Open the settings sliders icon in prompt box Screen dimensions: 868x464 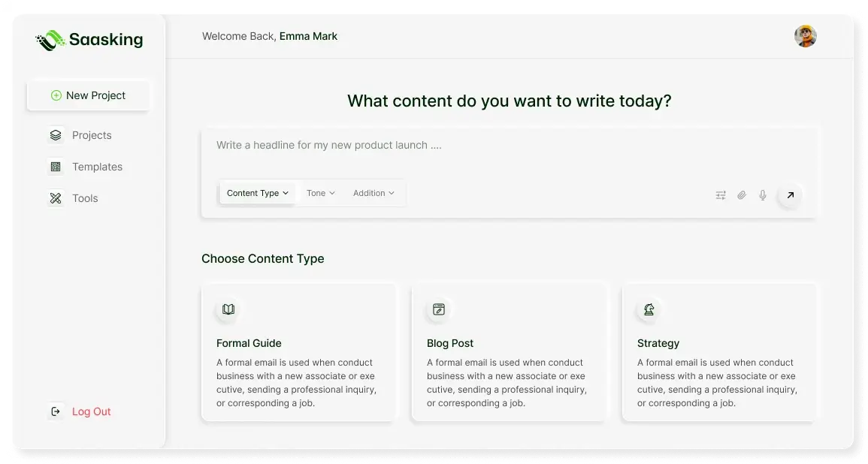(x=720, y=195)
